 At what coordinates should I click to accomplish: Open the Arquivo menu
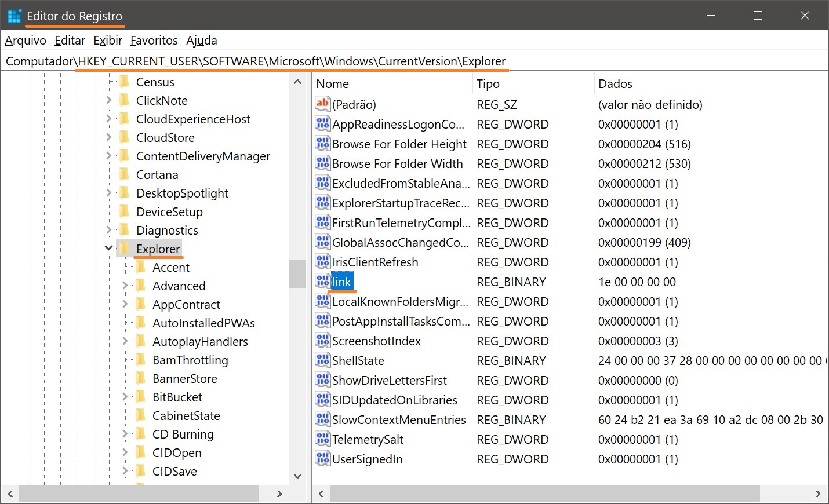(26, 41)
